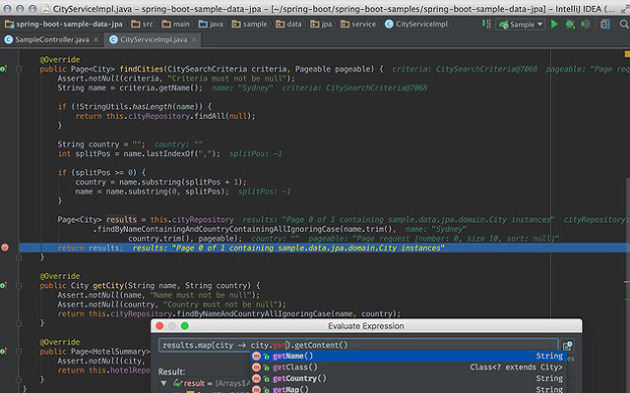Open spring-boot-sample-data-jpa breadcrumb
This screenshot has height=393, width=630.
coord(63,24)
